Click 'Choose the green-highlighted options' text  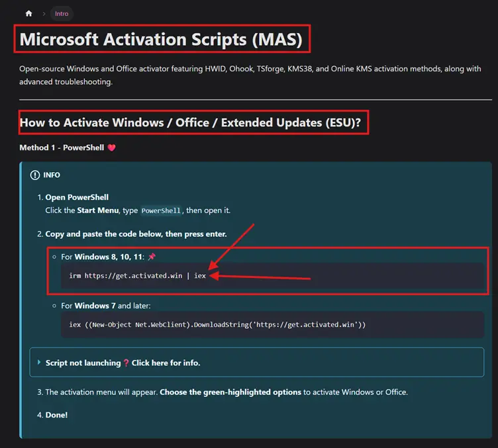(x=230, y=392)
